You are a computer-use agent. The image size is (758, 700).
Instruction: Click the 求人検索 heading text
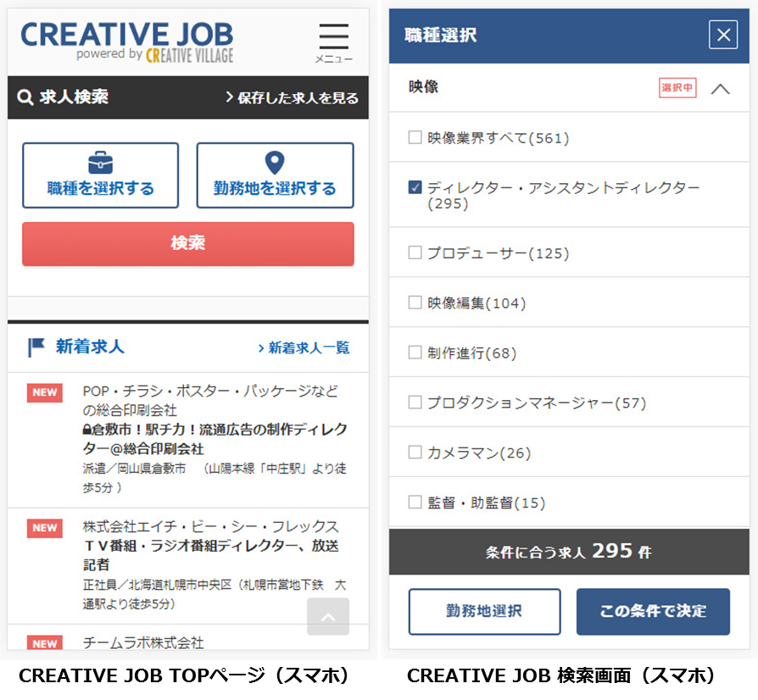(x=74, y=97)
